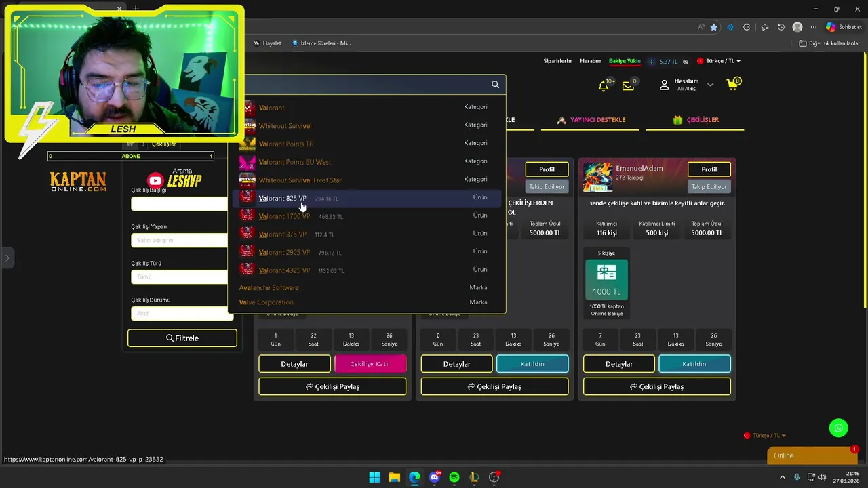Click the plus icon next to 5.37 TL balance
The height and width of the screenshot is (488, 868).
[x=652, y=62]
